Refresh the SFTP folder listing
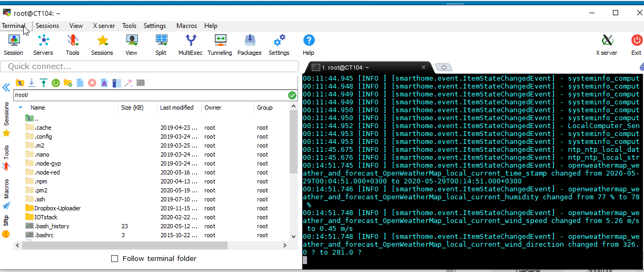The image size is (644, 272). pos(55,83)
